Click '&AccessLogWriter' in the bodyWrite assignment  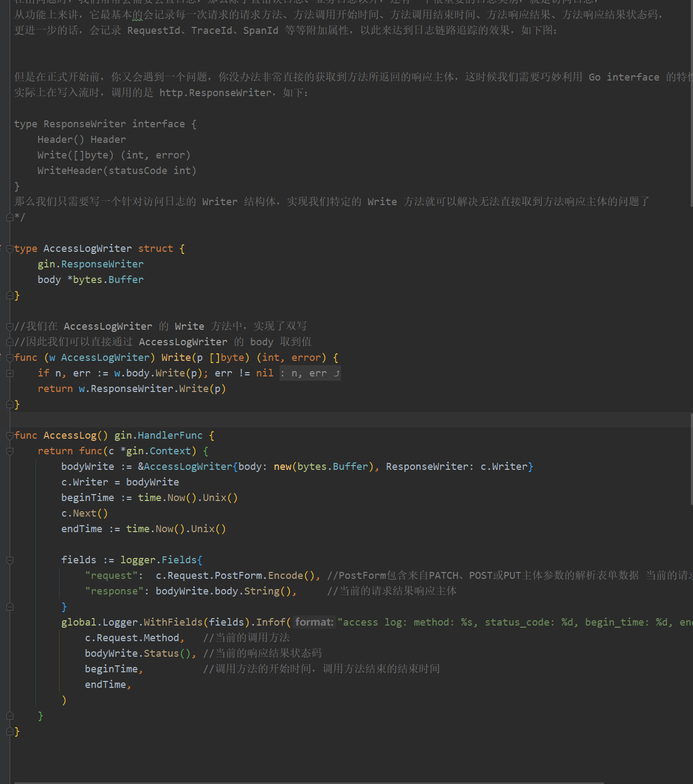185,467
